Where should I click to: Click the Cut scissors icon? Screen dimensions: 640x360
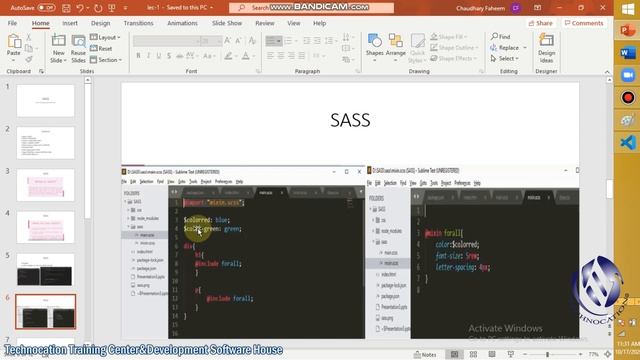point(29,37)
